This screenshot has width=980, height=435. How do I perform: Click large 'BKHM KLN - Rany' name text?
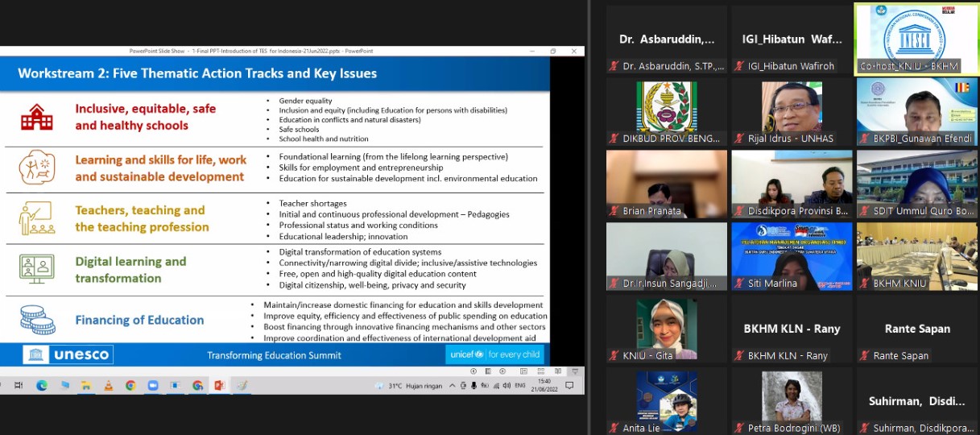(x=792, y=329)
